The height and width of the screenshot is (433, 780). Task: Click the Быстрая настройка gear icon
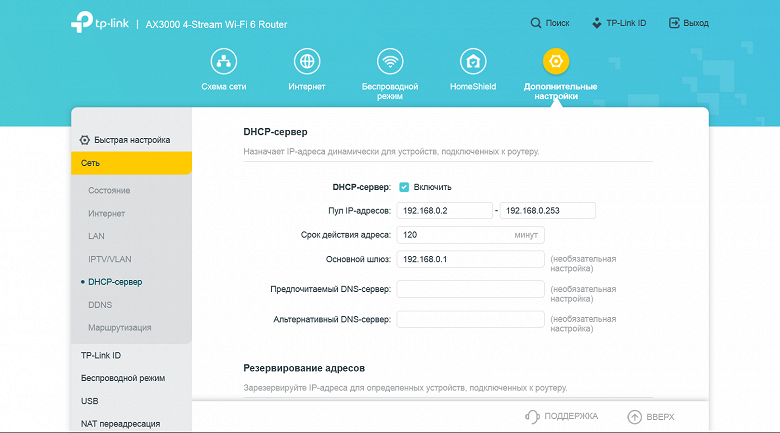(85, 140)
